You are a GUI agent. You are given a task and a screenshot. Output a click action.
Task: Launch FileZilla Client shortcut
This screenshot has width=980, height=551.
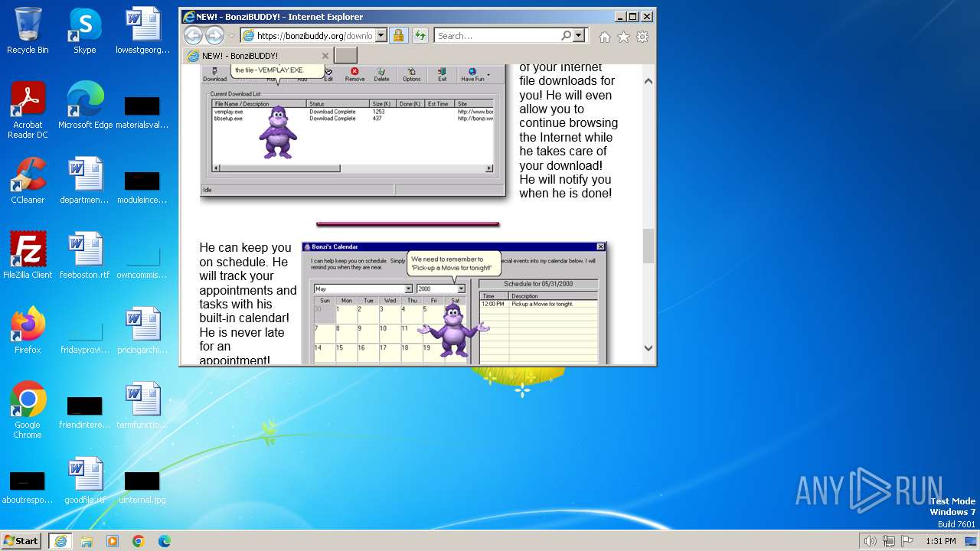point(28,255)
